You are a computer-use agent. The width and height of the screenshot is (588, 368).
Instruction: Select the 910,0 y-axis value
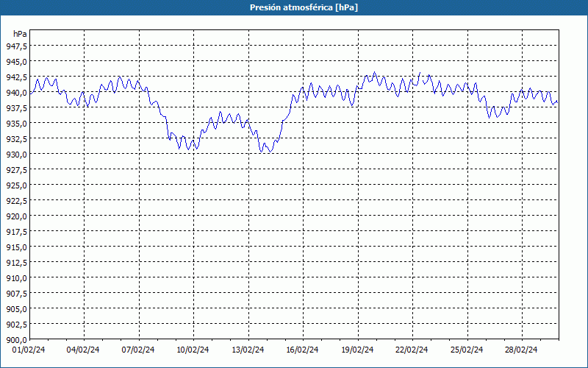tap(15, 278)
